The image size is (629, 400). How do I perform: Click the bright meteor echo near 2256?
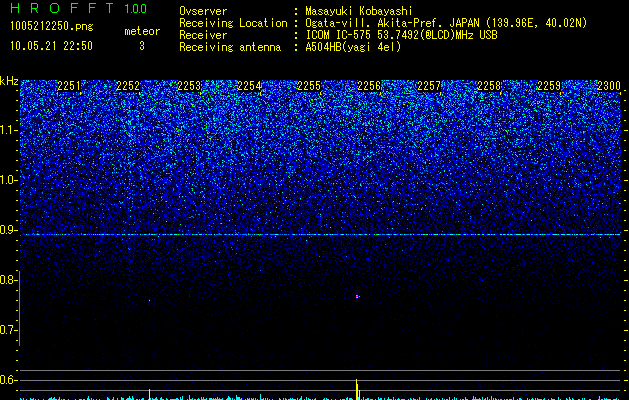tap(357, 297)
